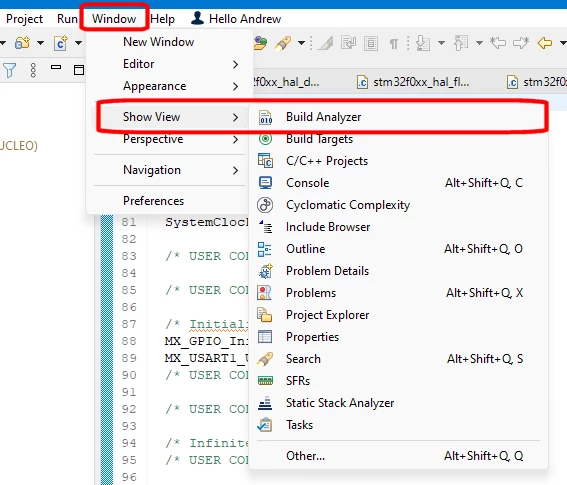Image resolution: width=567 pixels, height=485 pixels.
Task: Click the Cyclomatic Complexity icon
Action: coord(265,205)
